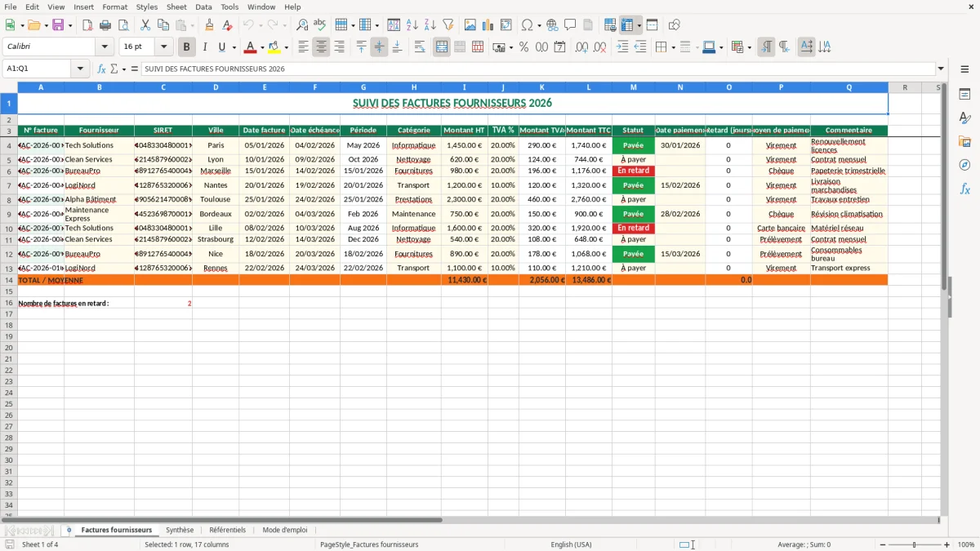The height and width of the screenshot is (551, 980).
Task: Click the Cut scissors icon
Action: click(145, 25)
